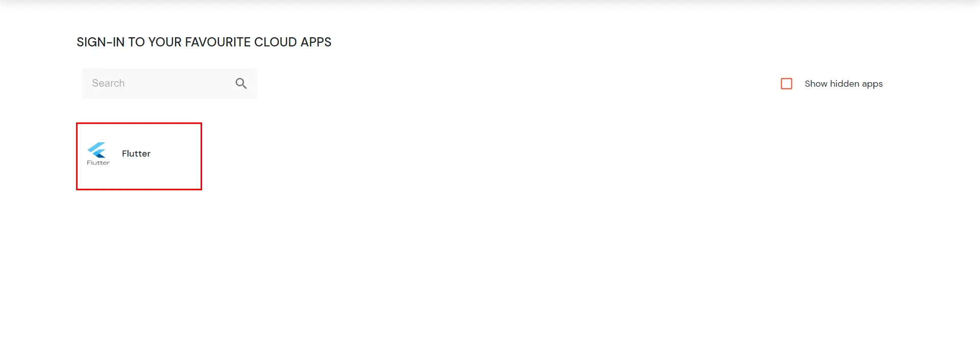Open the Flutter app tile
Screen dimensions: 980x354
(139, 156)
